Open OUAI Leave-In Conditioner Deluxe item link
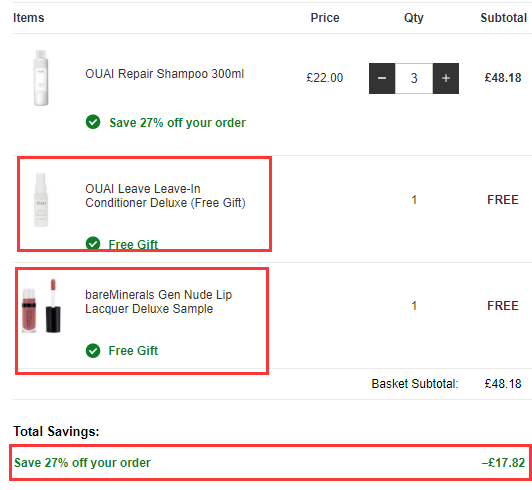532x490 pixels. click(165, 195)
